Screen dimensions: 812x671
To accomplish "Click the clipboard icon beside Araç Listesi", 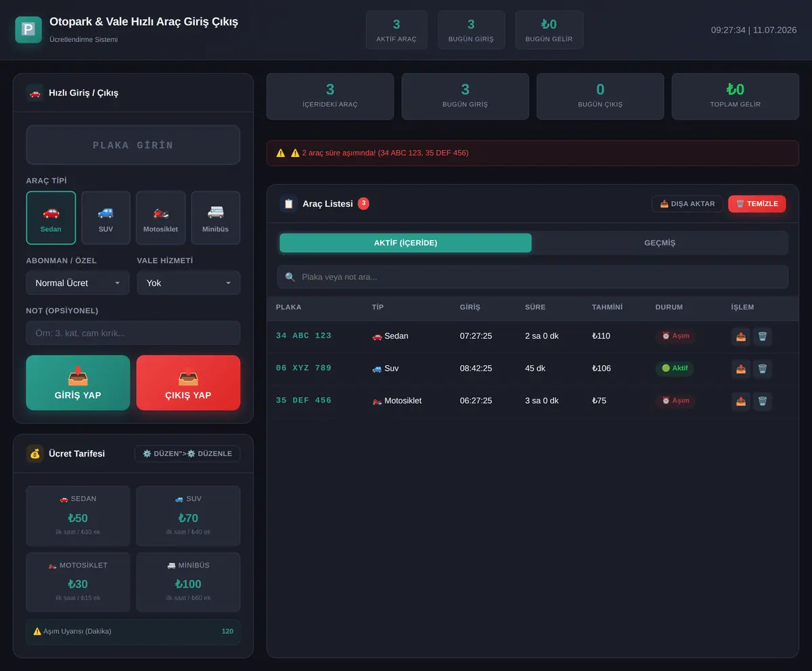I will point(288,204).
